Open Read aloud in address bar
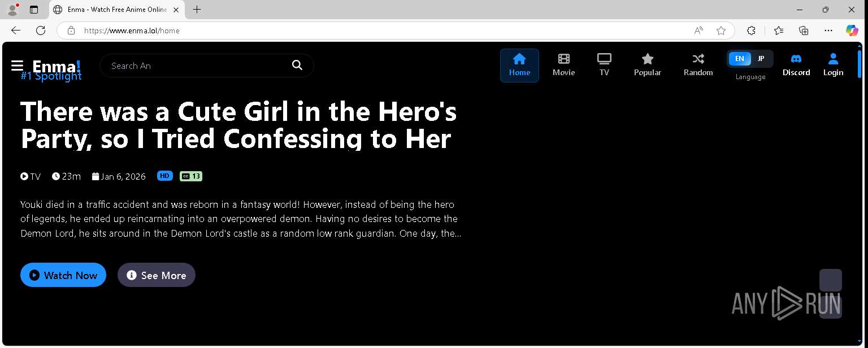Viewport: 868px width, 348px height. (698, 31)
